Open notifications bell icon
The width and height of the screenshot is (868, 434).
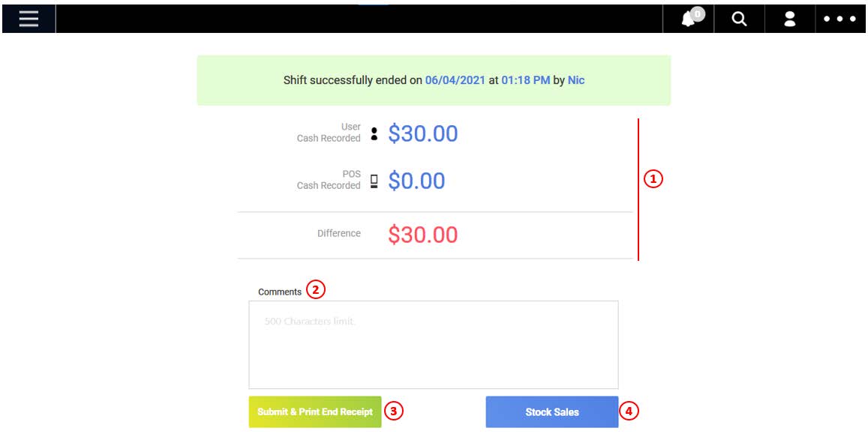pos(687,20)
